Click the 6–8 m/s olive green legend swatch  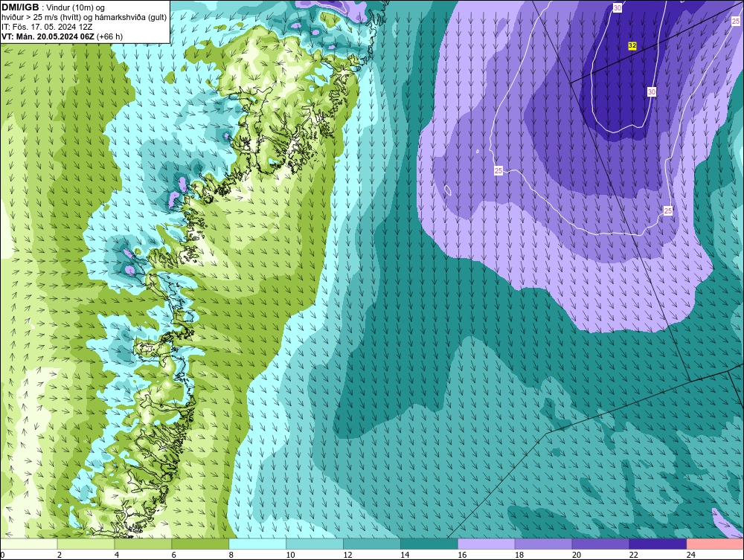[x=200, y=544]
